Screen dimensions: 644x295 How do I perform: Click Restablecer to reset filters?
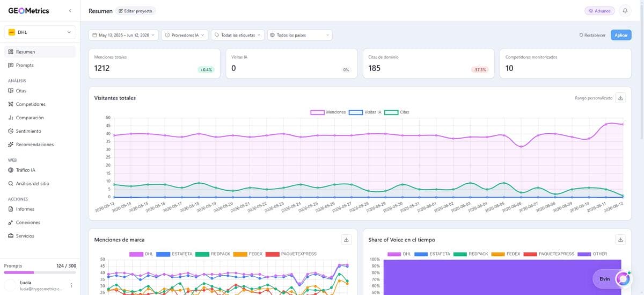tap(592, 35)
